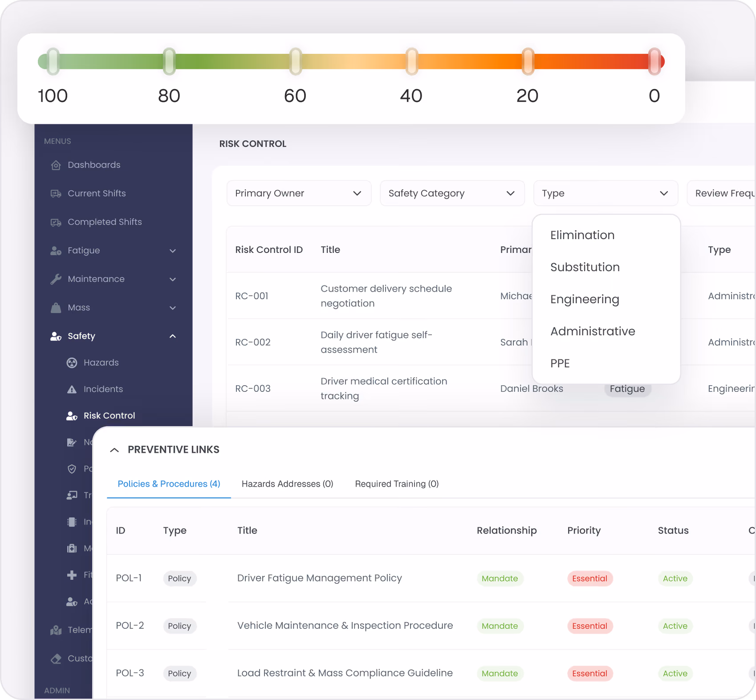Click the Maintenance wrench icon
The height and width of the screenshot is (700, 756).
coord(56,279)
